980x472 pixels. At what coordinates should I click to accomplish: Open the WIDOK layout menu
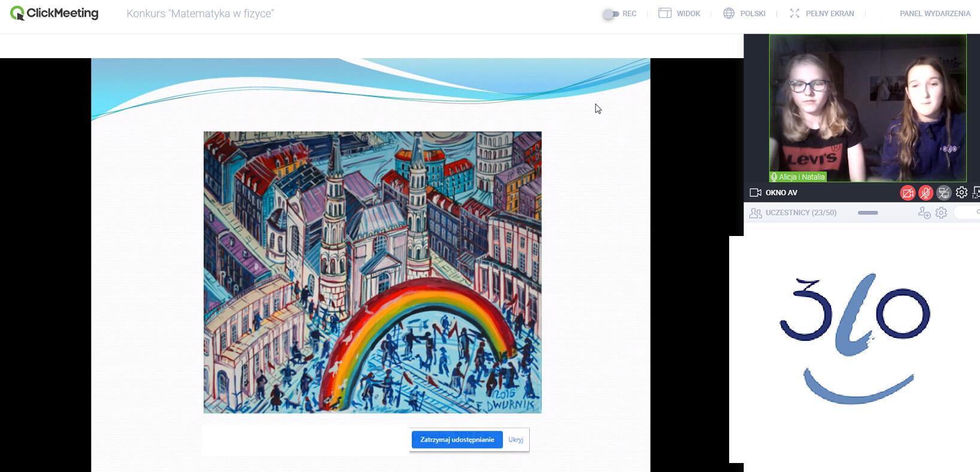tap(679, 13)
